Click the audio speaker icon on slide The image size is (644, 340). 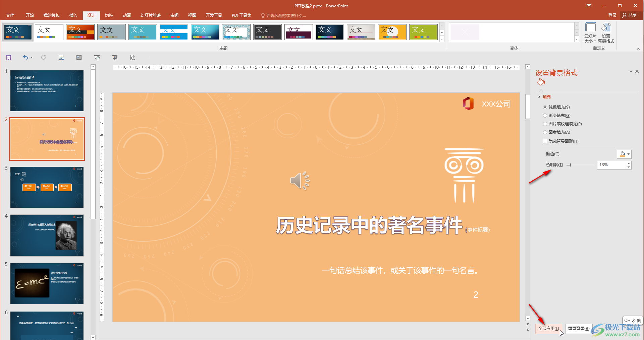(x=300, y=181)
